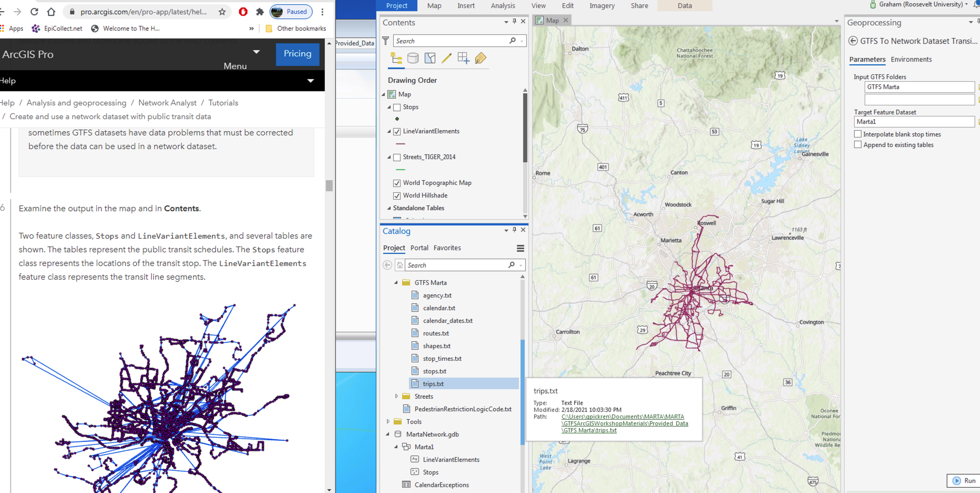Close the Map view tab

[x=566, y=20]
